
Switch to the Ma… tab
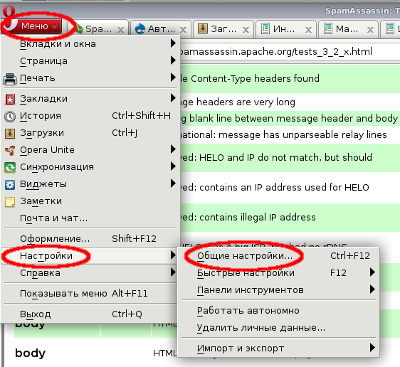348,29
